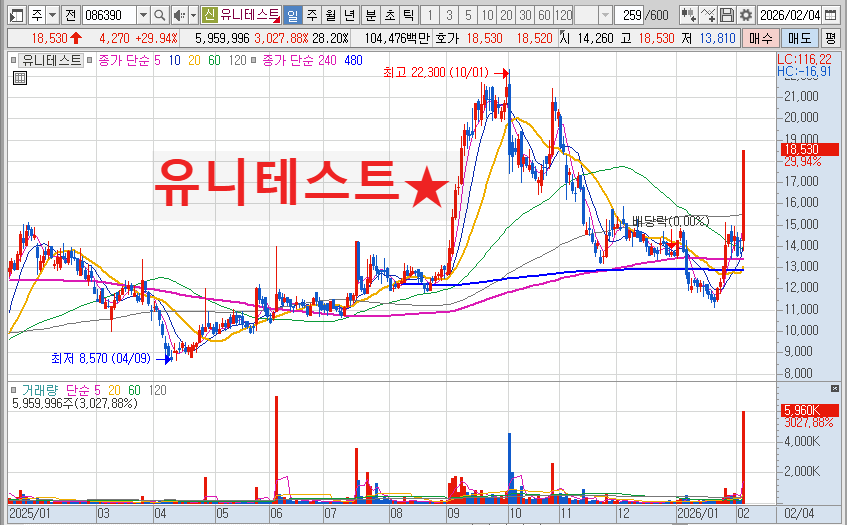Click the red 18,530 price axis tag
This screenshot has height=525, width=847.
[809, 150]
